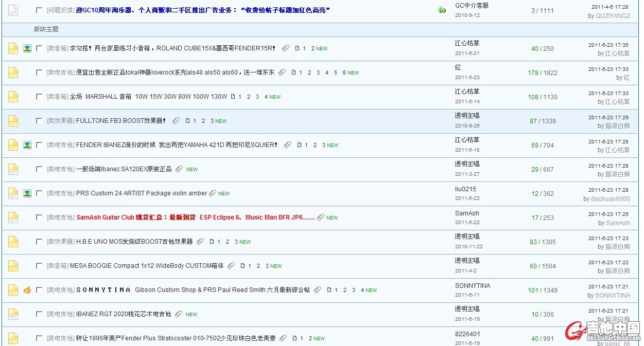
Task: Click folder icon of SamAsh Guitar Club thread
Action: pyautogui.click(x=13, y=217)
